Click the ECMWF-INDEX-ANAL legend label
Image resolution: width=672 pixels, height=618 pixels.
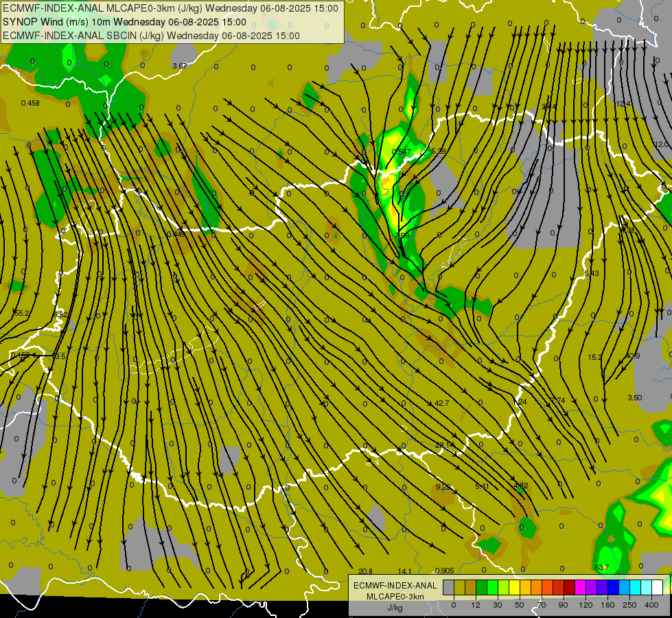(395, 586)
